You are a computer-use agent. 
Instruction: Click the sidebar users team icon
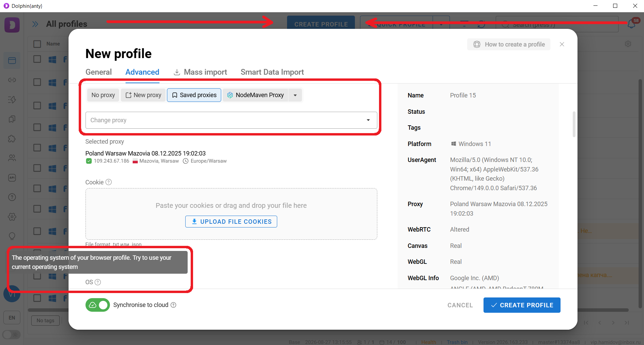tap(12, 158)
